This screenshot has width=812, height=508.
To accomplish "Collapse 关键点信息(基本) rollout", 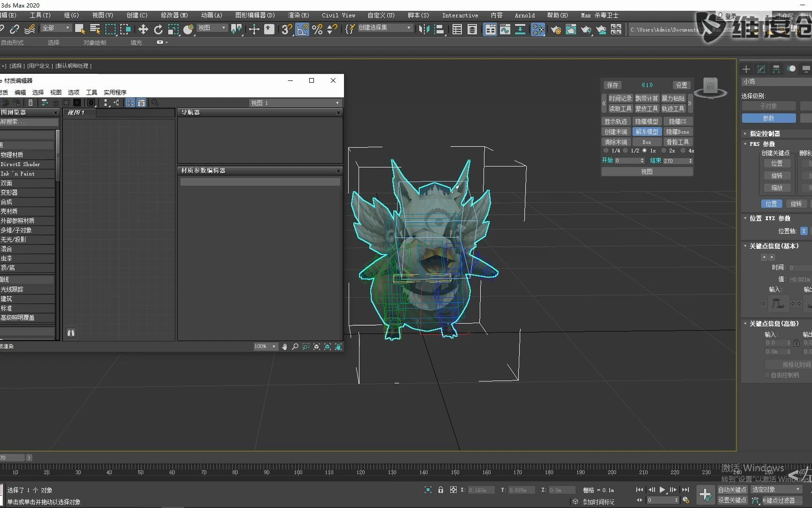I will click(x=773, y=246).
